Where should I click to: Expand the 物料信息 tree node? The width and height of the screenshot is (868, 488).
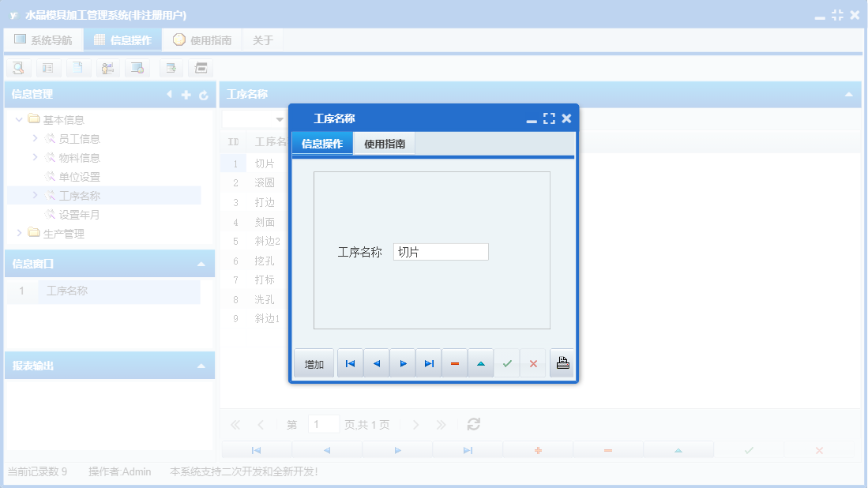35,157
